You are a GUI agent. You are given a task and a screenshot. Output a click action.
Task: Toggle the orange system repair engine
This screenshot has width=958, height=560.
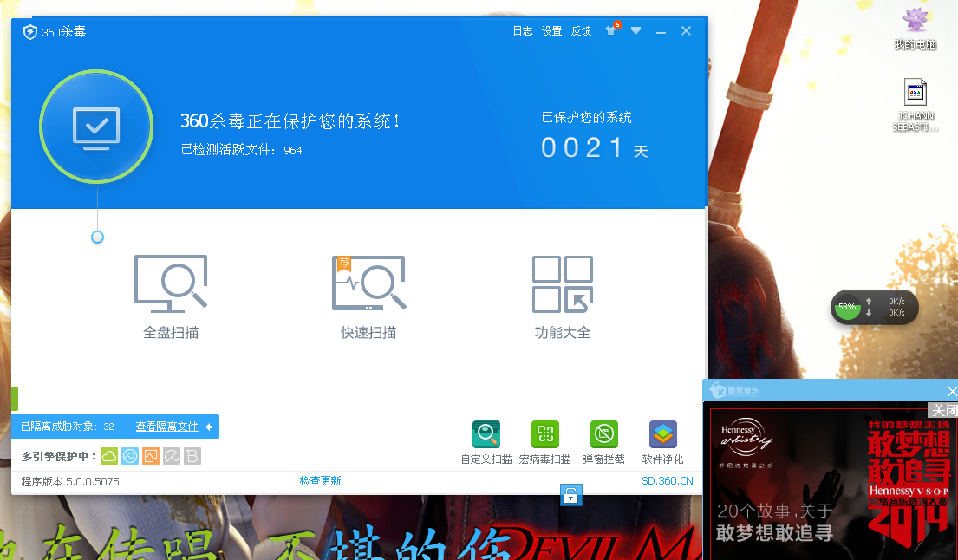tap(151, 456)
